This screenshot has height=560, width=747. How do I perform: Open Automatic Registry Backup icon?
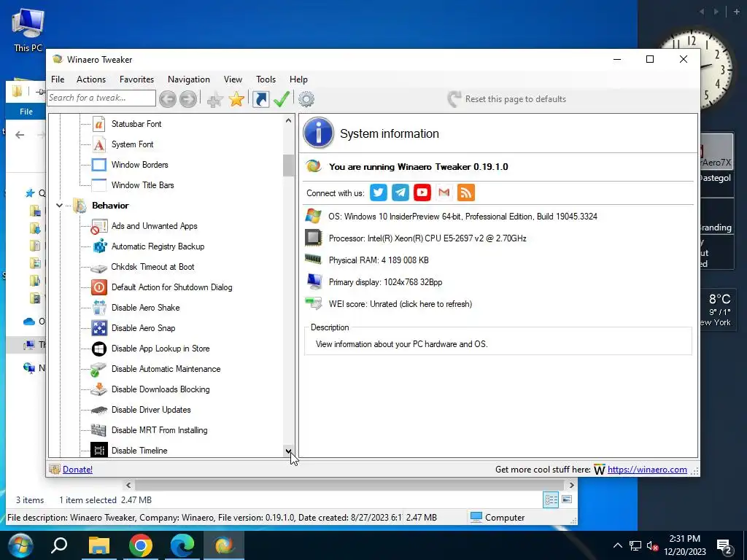tap(98, 246)
